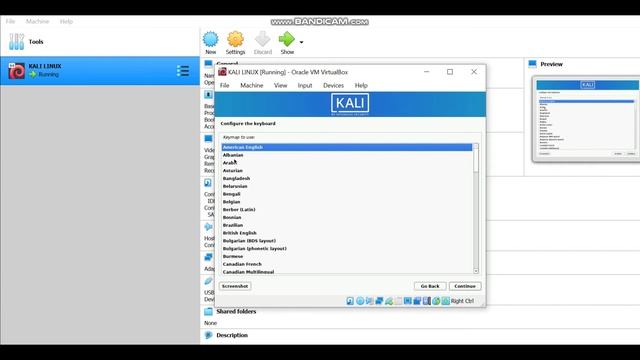Click the Screenshot button in installer
The image size is (640, 360).
(x=235, y=286)
